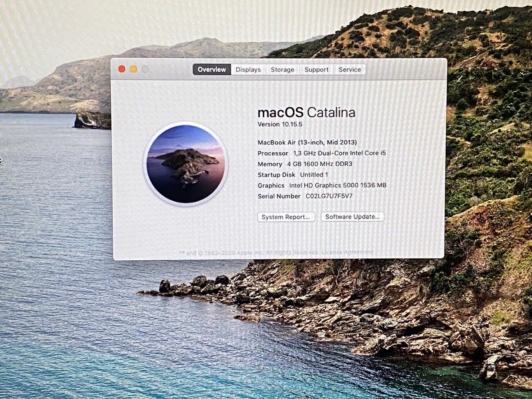This screenshot has height=399, width=532.
Task: Click the MacBook Air model line
Action: pyautogui.click(x=307, y=142)
